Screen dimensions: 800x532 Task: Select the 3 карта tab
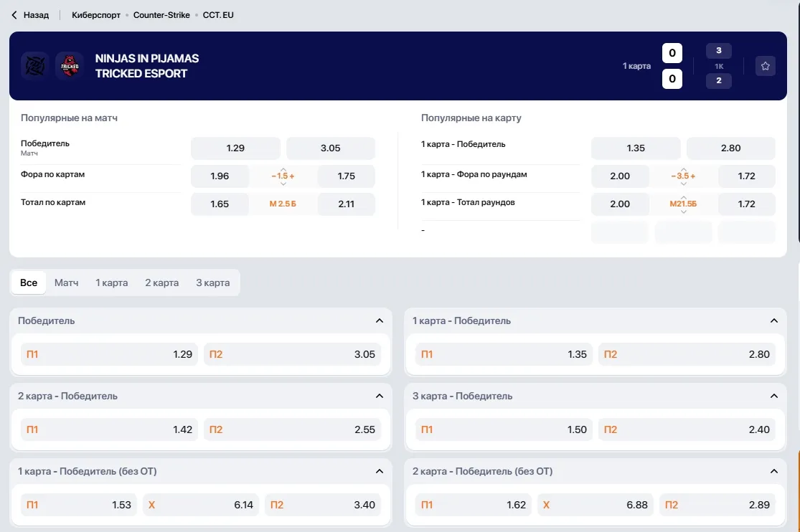213,282
